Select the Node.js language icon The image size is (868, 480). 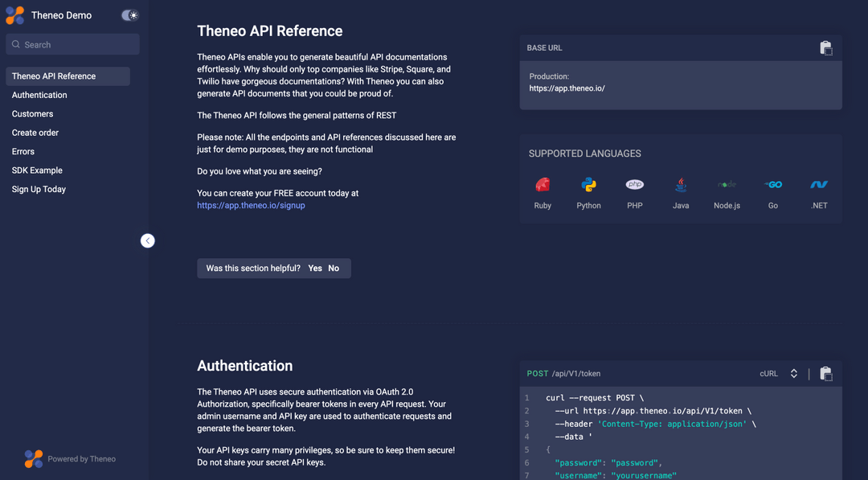(x=726, y=185)
